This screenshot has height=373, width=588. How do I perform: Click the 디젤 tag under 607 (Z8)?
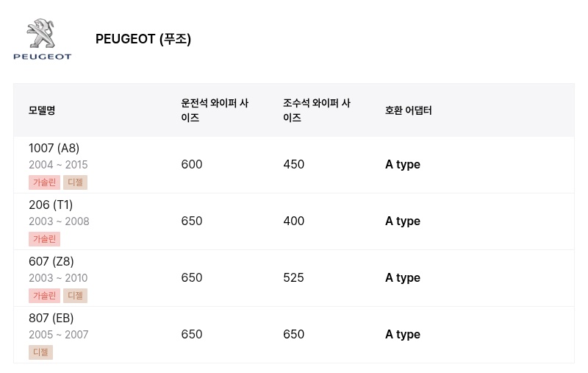[76, 296]
